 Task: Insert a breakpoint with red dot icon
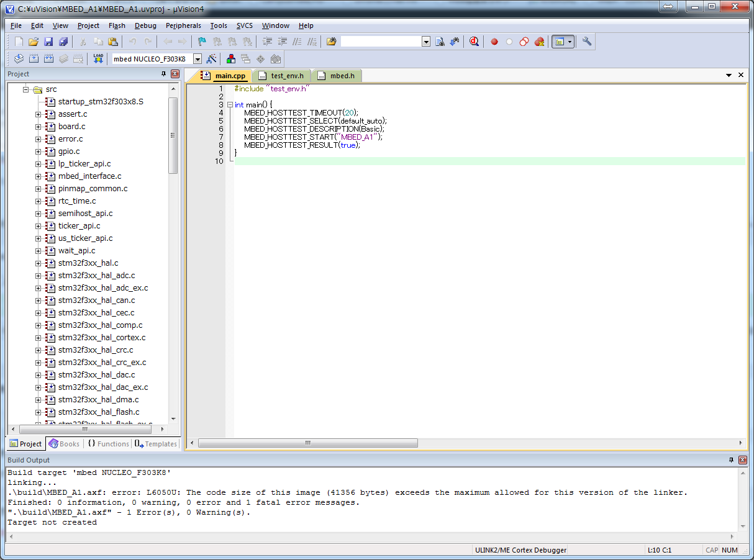pyautogui.click(x=494, y=42)
